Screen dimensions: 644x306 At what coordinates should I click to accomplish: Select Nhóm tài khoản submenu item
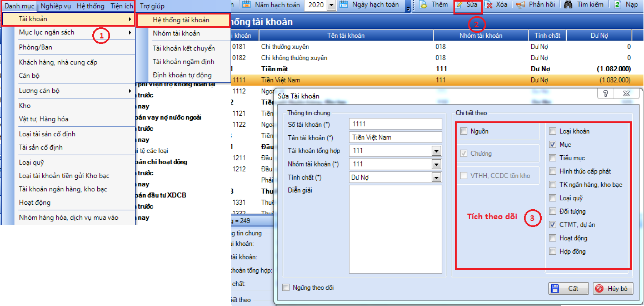click(x=183, y=33)
